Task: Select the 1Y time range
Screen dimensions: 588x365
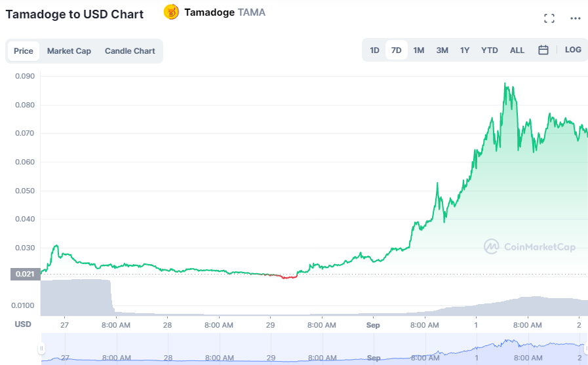Action: pos(465,50)
